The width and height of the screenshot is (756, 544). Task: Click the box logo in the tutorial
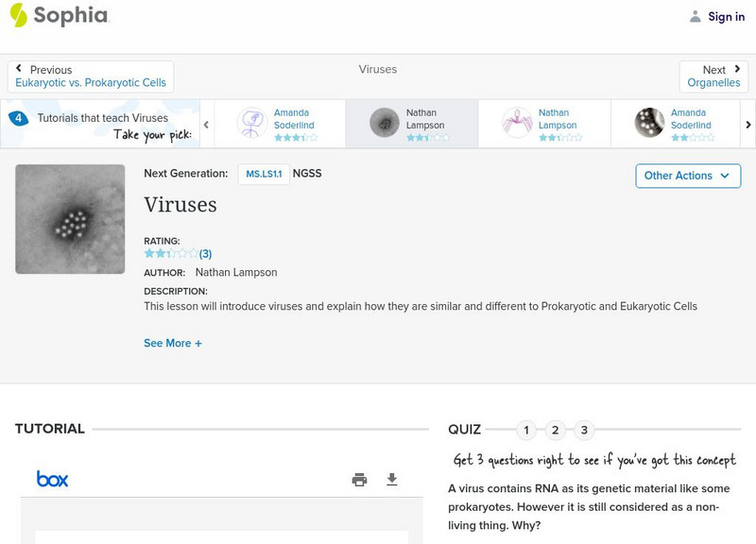click(53, 479)
